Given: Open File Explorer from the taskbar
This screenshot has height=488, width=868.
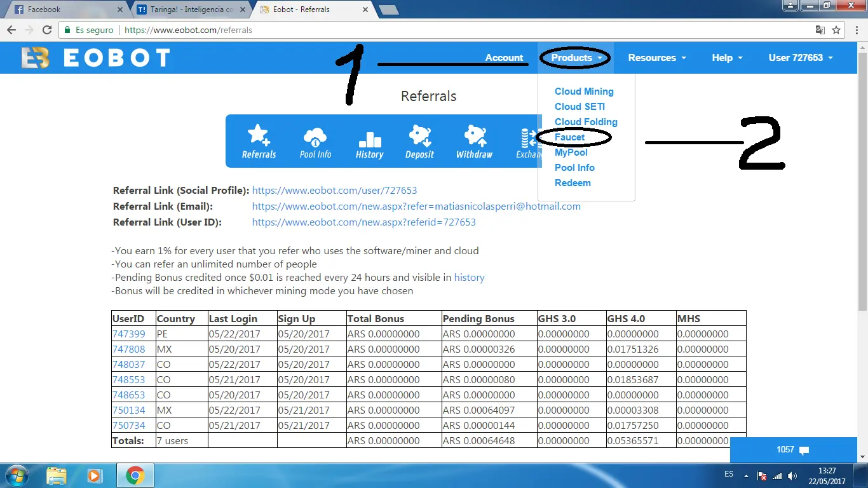Looking at the screenshot, I should click(x=56, y=475).
